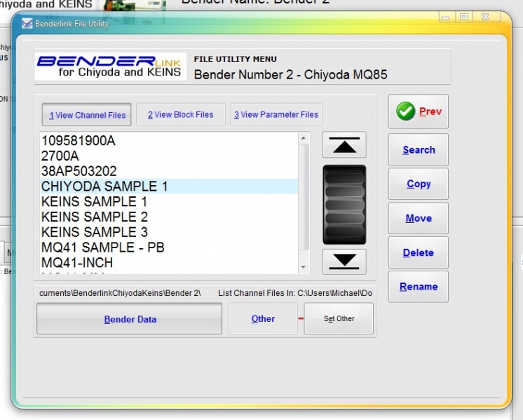The image size is (523, 420).
Task: Click the Benderlink File Utility title icon
Action: point(27,23)
